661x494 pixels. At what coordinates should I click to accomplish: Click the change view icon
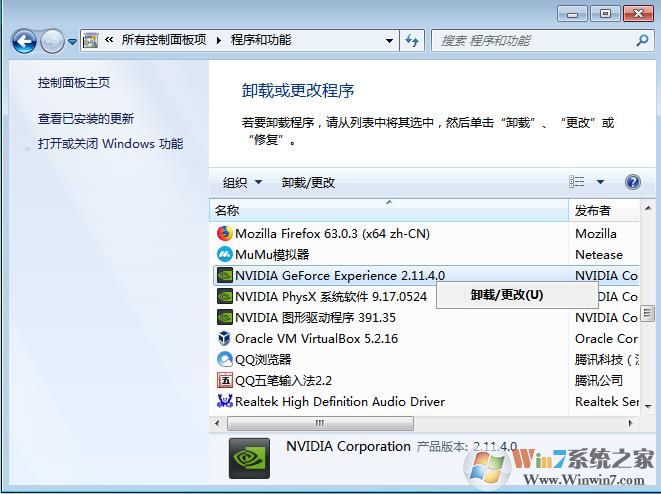coord(577,182)
